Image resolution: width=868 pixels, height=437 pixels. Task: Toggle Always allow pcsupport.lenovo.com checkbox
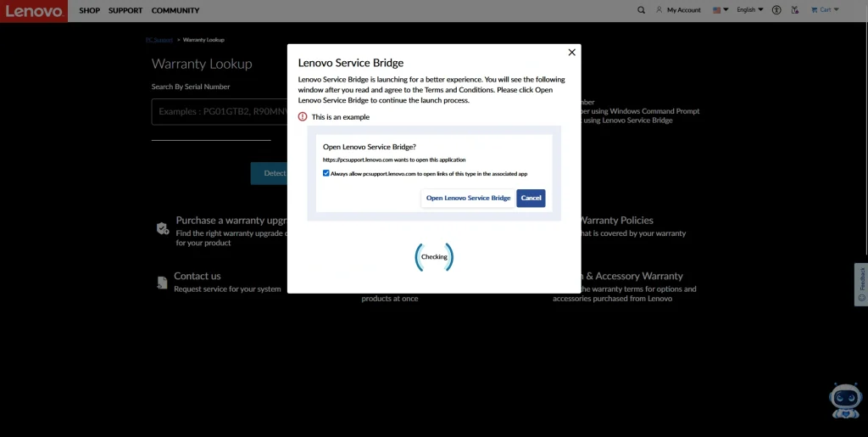pyautogui.click(x=326, y=173)
